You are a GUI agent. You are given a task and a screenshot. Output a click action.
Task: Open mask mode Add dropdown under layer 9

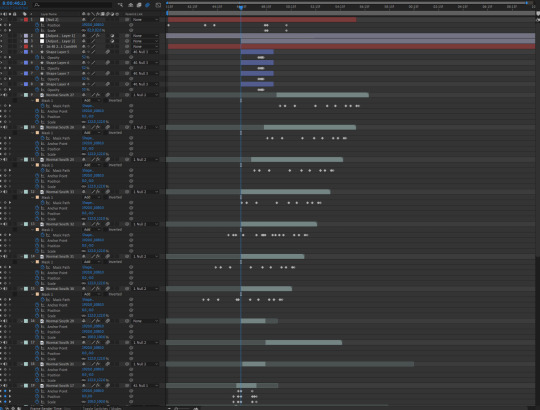92,101
